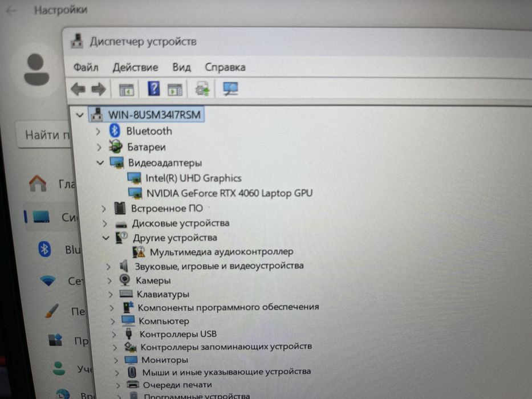Viewport: 532px width, 399px height.
Task: Expand the Батареи category
Action: 99,147
